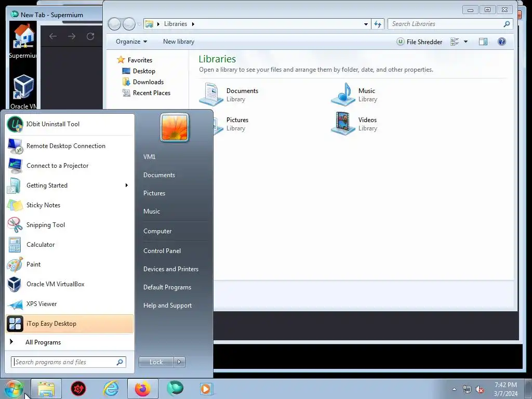Viewport: 532px width, 399px height.
Task: Open XPS Viewer
Action: (x=70, y=303)
